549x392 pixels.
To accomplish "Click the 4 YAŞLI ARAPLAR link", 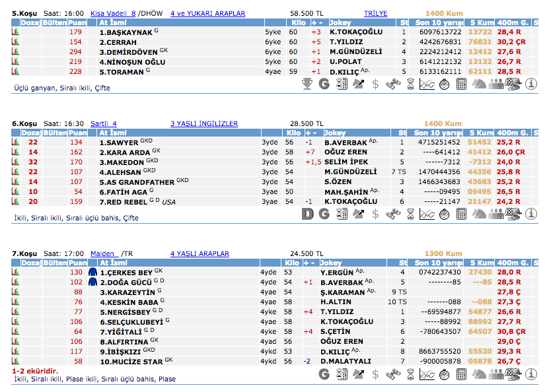I will point(200,253).
